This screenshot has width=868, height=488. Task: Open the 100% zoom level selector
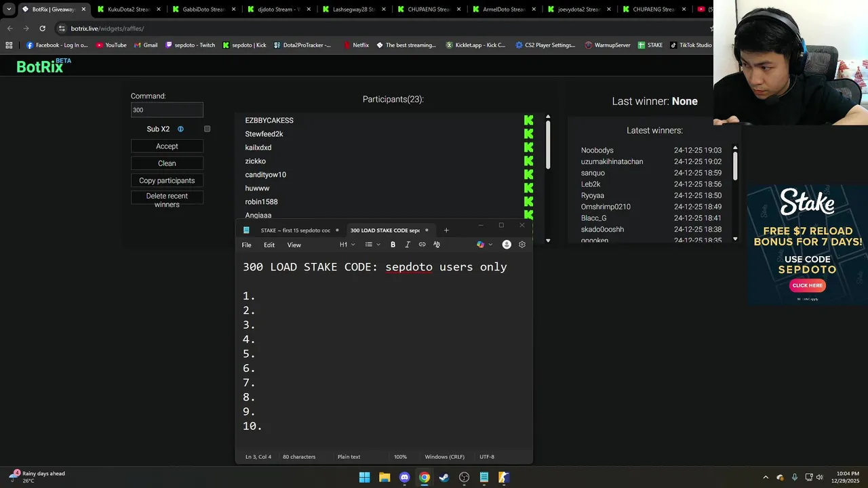[x=400, y=457]
